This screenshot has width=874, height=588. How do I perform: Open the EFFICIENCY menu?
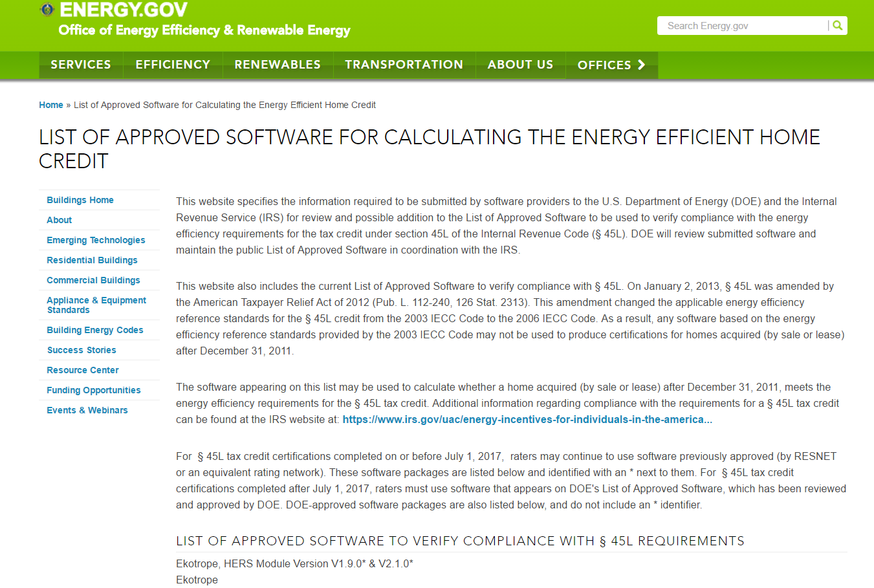click(172, 65)
